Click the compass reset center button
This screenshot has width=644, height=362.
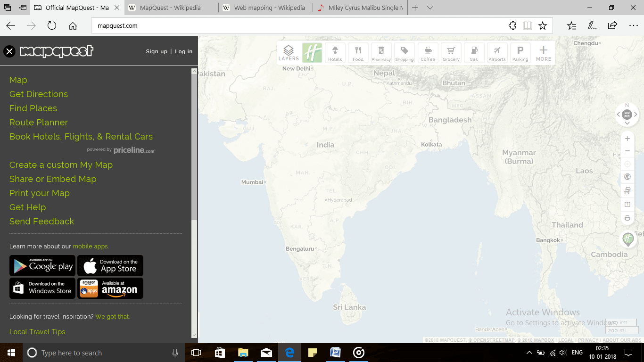click(x=627, y=114)
